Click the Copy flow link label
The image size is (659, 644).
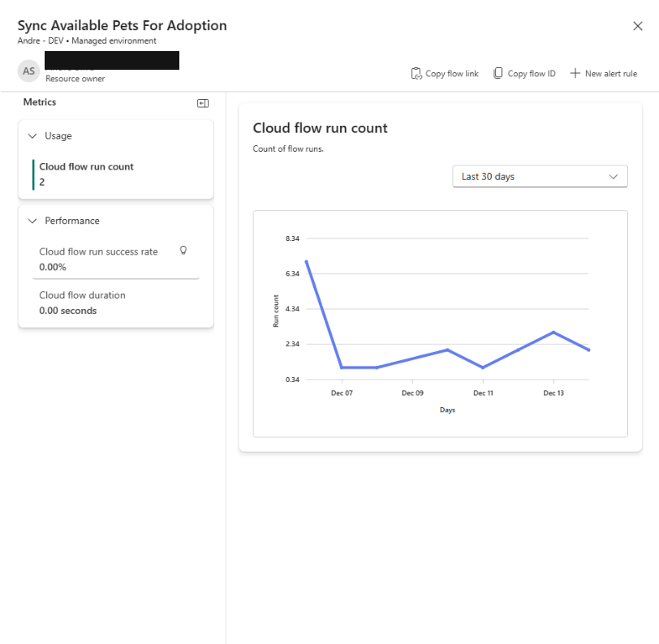coord(452,74)
